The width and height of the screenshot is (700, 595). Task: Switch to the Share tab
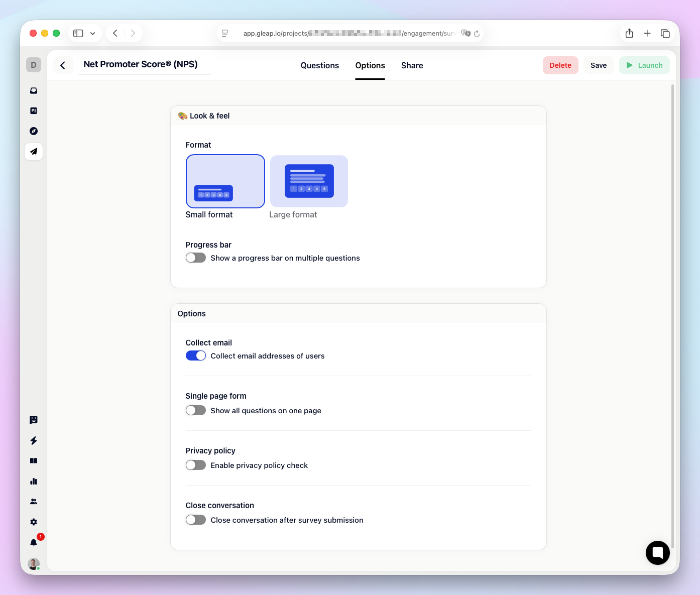(x=412, y=65)
